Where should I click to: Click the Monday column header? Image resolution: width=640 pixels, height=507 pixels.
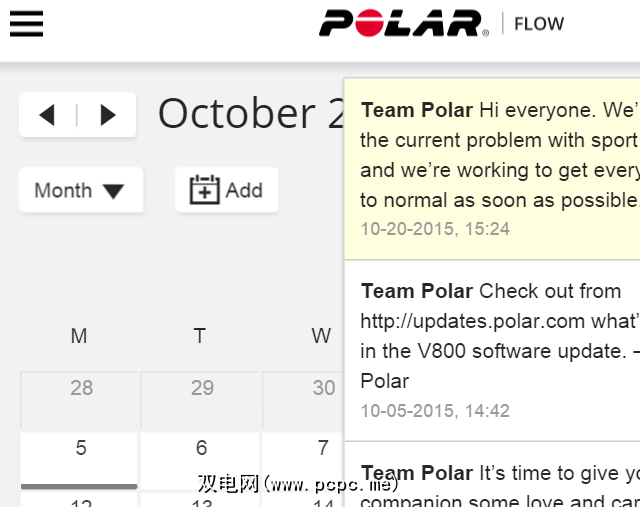(79, 336)
